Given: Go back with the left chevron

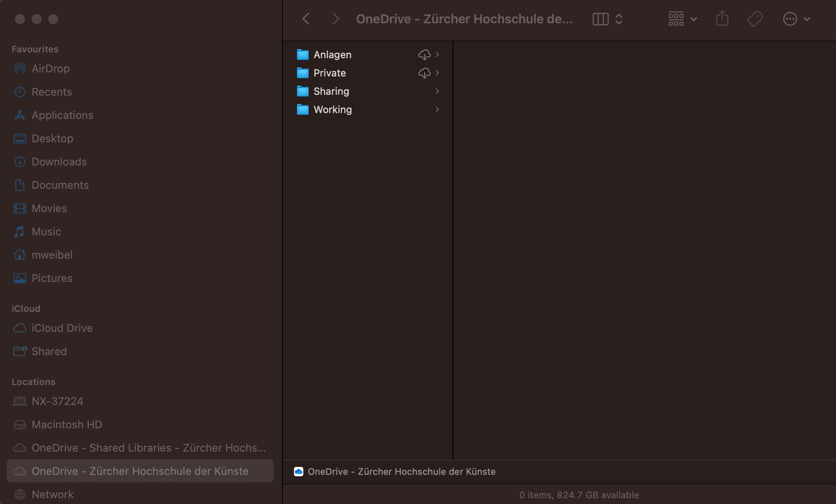Looking at the screenshot, I should 306,19.
